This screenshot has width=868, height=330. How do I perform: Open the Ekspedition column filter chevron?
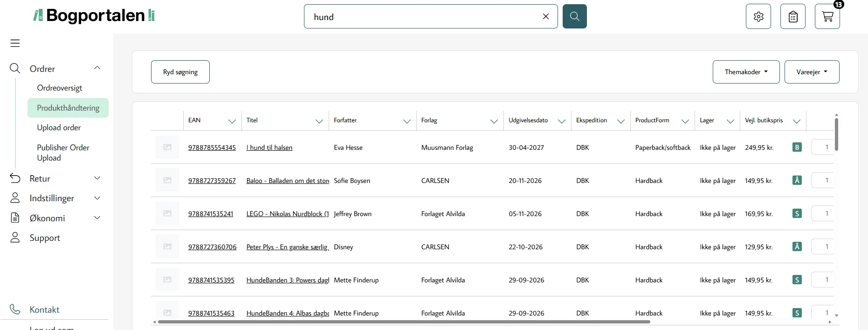620,121
